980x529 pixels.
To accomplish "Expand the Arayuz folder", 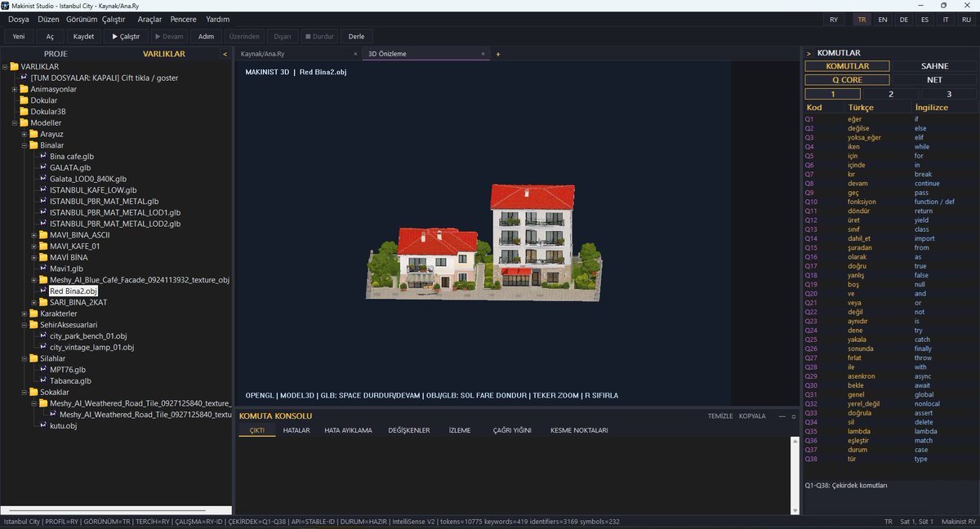I will [24, 134].
